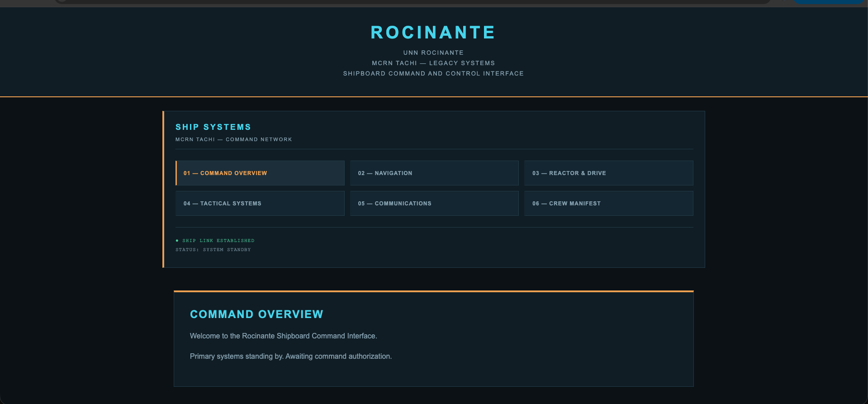Open 04 — Tactical Systems
Image resolution: width=868 pixels, height=404 pixels.
pos(260,204)
